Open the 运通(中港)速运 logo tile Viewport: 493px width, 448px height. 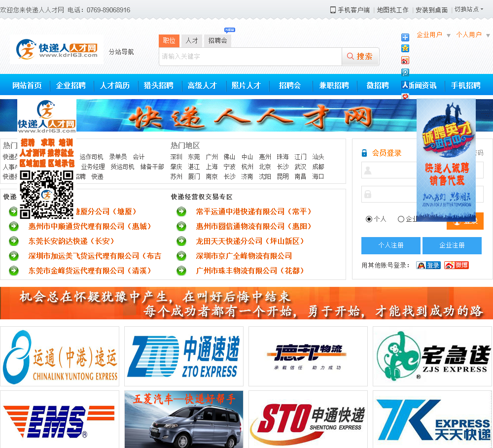pos(60,356)
